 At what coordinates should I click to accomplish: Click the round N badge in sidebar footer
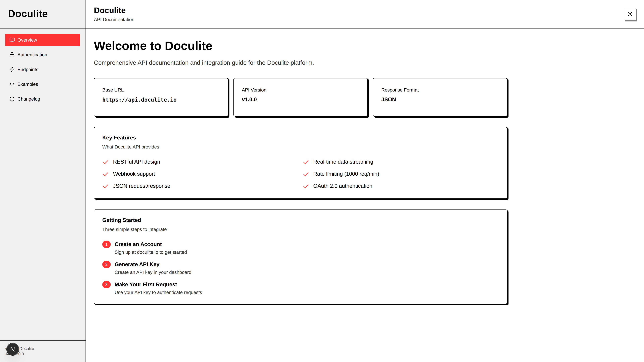pos(13,349)
